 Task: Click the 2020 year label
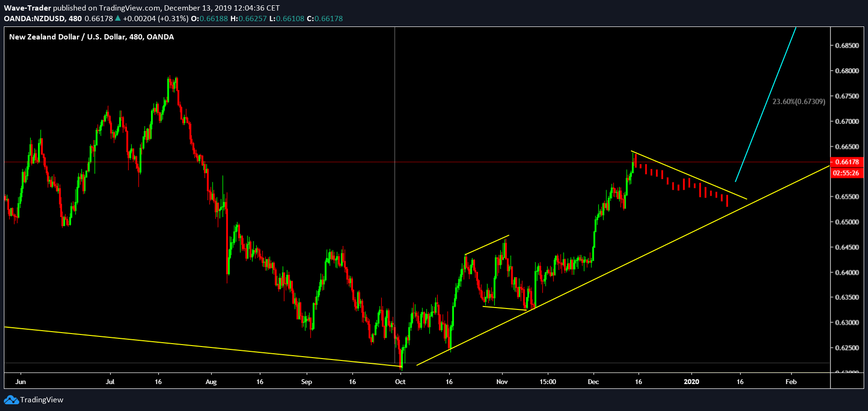click(x=692, y=382)
